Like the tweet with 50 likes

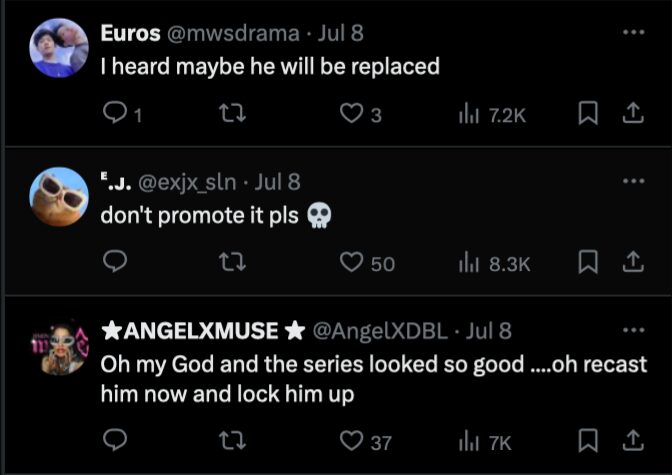click(x=350, y=263)
